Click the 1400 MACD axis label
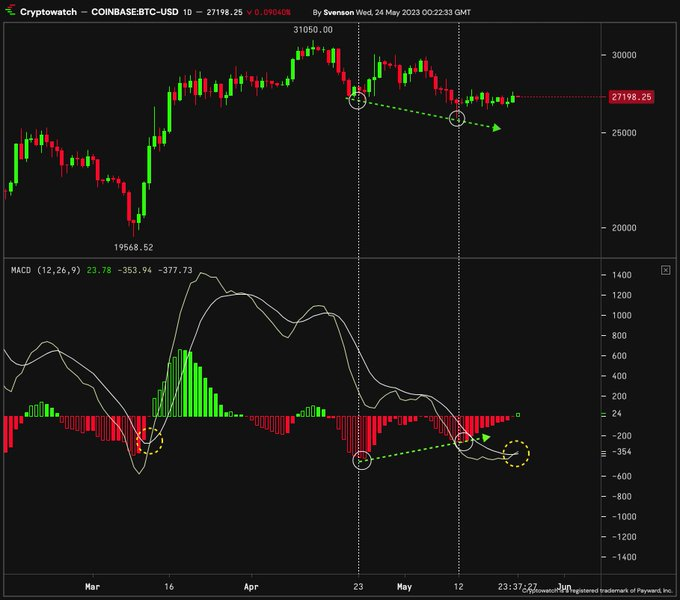This screenshot has width=680, height=600. [x=621, y=275]
